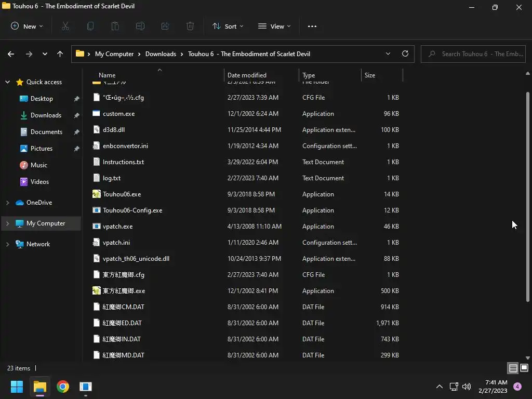Open Downloads in the sidebar
This screenshot has width=532, height=399.
pyautogui.click(x=46, y=115)
